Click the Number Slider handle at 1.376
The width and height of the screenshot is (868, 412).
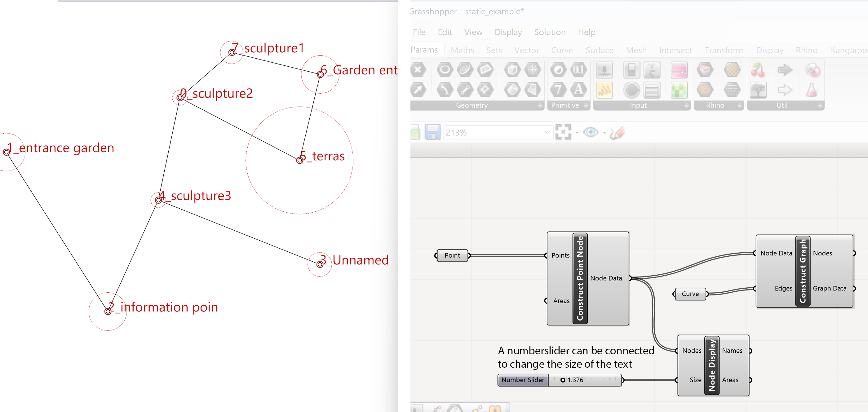tap(563, 380)
